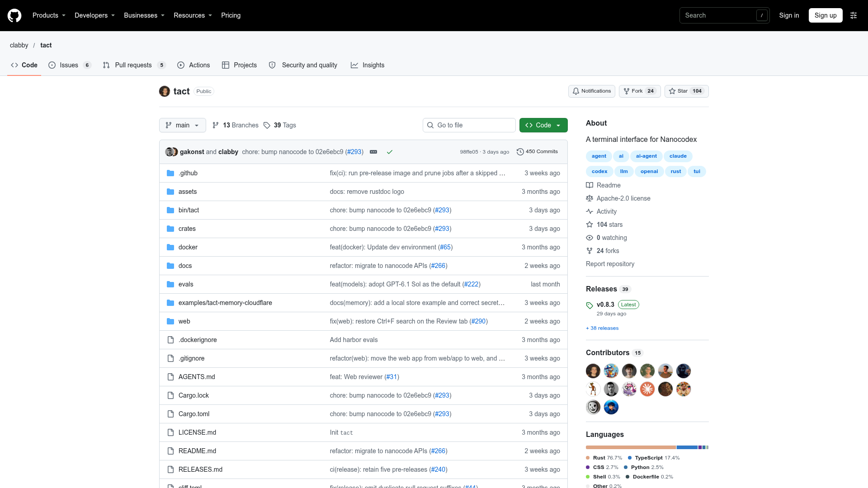Open the Actions tab
868x488 pixels.
[x=193, y=65]
